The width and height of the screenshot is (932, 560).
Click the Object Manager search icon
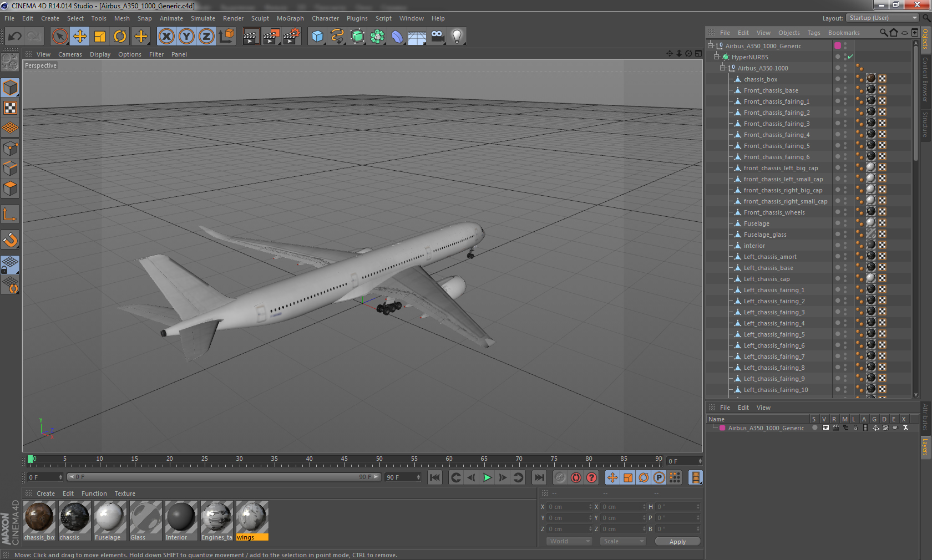coord(884,33)
